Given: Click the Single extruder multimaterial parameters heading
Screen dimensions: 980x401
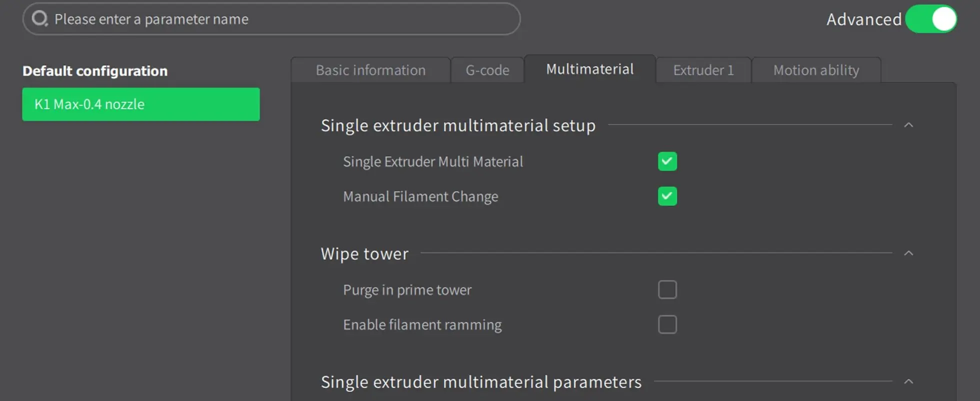Looking at the screenshot, I should pyautogui.click(x=481, y=382).
